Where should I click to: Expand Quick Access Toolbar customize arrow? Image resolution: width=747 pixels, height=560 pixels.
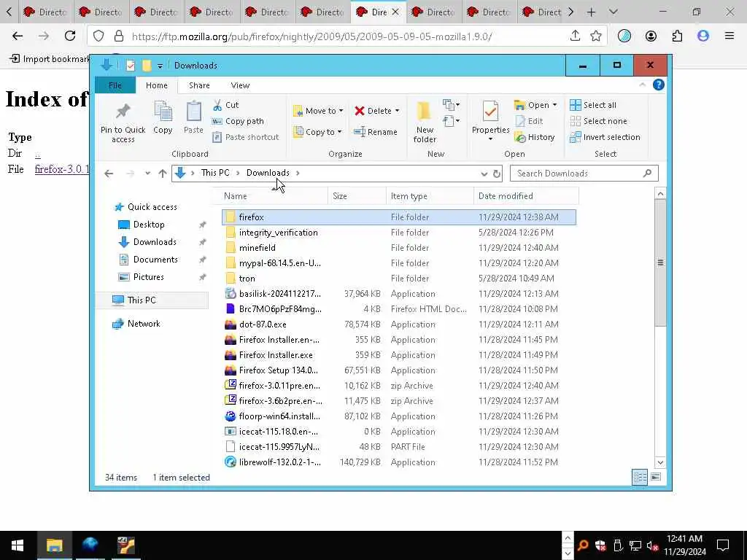click(x=160, y=66)
